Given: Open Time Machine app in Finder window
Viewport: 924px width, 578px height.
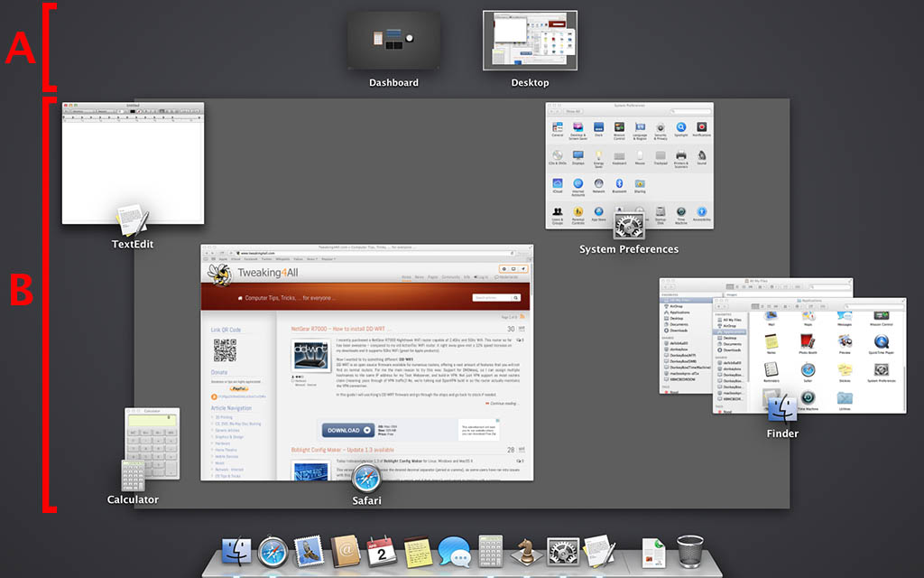Looking at the screenshot, I should (808, 400).
